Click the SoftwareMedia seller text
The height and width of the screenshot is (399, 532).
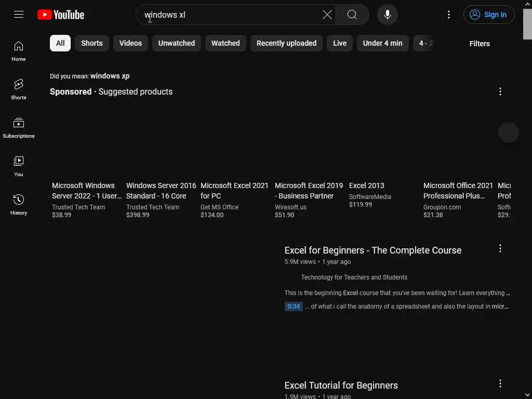click(x=370, y=197)
